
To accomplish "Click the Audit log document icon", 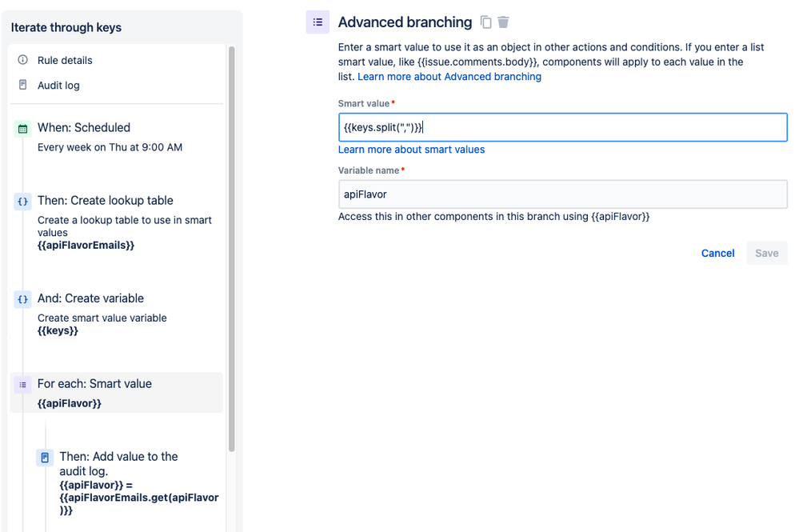I will [23, 85].
